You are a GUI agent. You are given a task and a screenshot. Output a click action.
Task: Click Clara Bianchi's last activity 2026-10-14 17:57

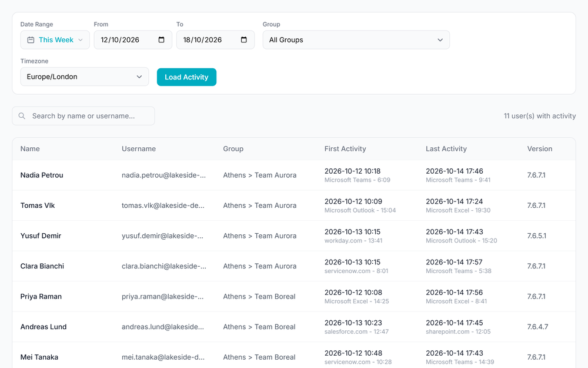click(454, 262)
